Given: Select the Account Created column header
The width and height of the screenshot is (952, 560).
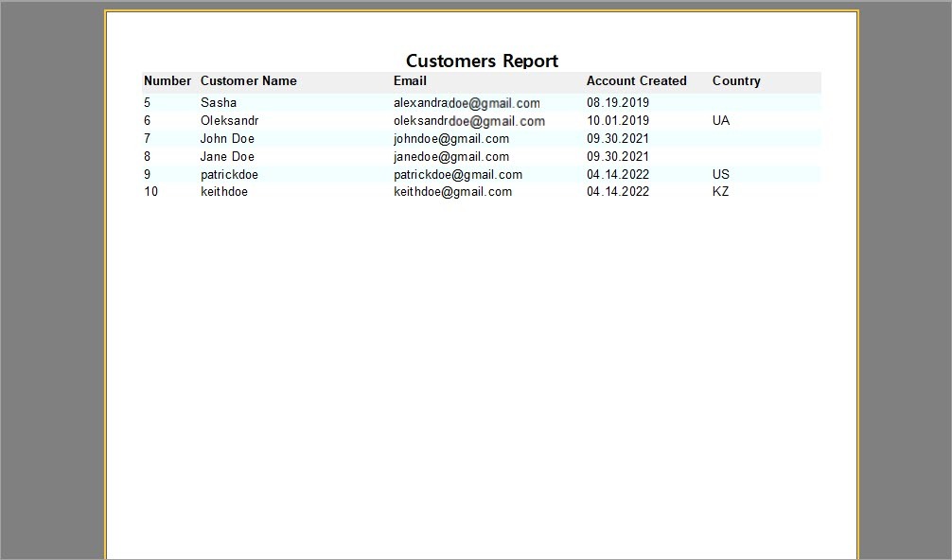Looking at the screenshot, I should click(x=636, y=81).
